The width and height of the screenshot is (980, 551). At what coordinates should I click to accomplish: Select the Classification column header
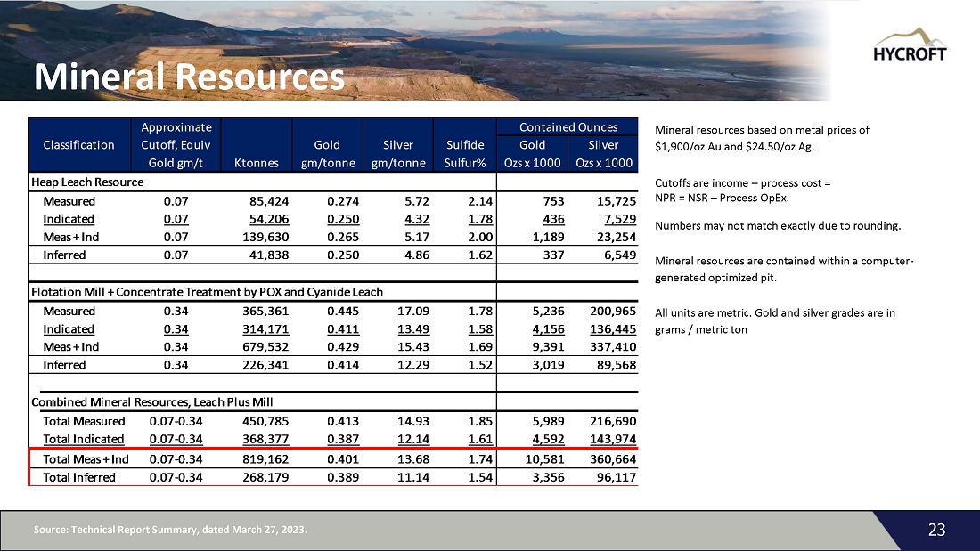(79, 145)
